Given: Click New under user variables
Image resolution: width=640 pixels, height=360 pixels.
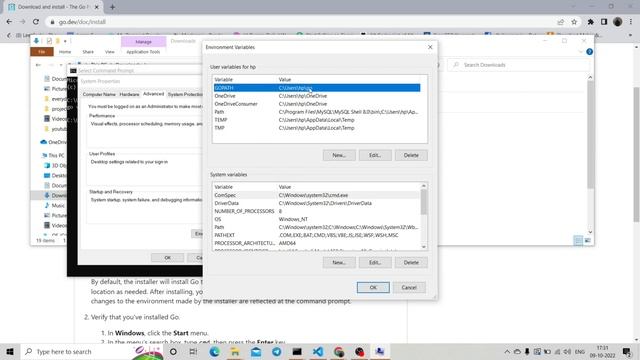Looking at the screenshot, I should 339,155.
